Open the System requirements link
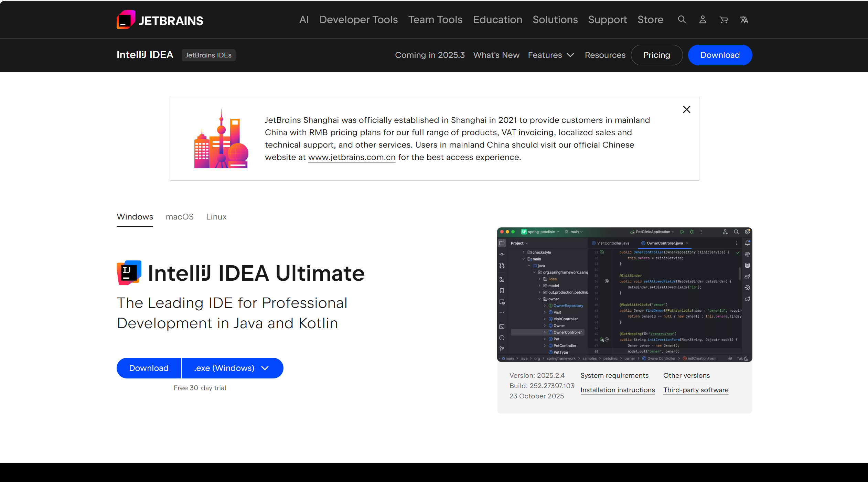The height and width of the screenshot is (482, 868). click(x=614, y=376)
